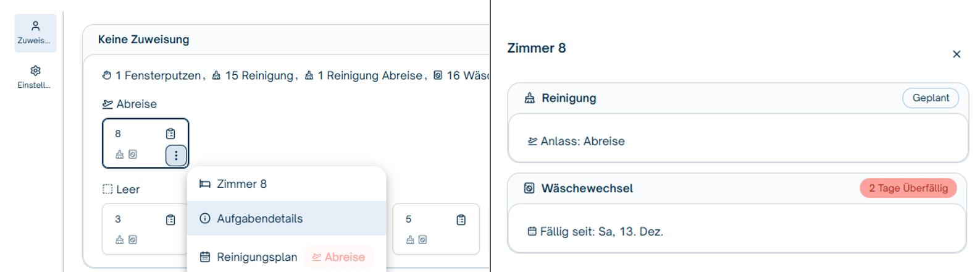The image size is (980, 272).
Task: Close the Zimmer 8 details panel
Action: (x=956, y=54)
